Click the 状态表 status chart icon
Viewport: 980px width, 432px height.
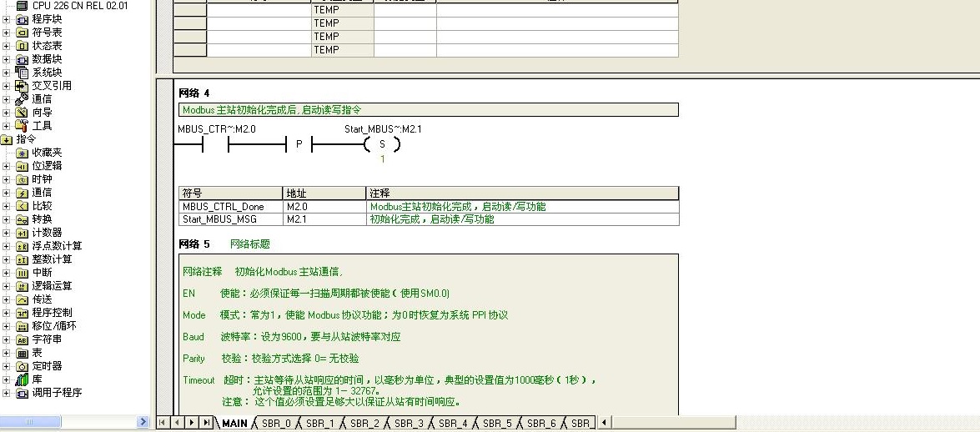pos(22,46)
